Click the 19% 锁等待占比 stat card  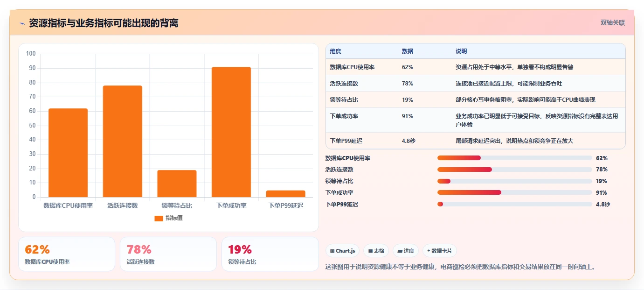(270, 254)
